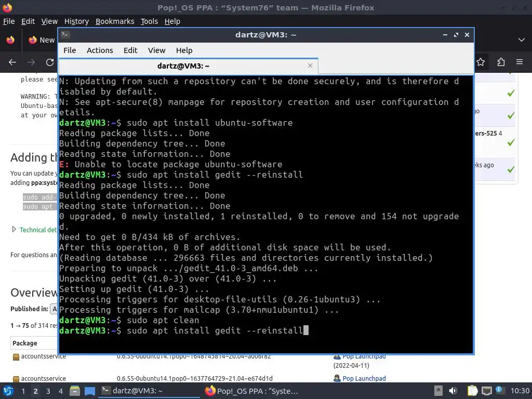Image resolution: width=532 pixels, height=399 pixels.
Task: Click accountsservice package row with version 1637764729
Action: coord(44,378)
